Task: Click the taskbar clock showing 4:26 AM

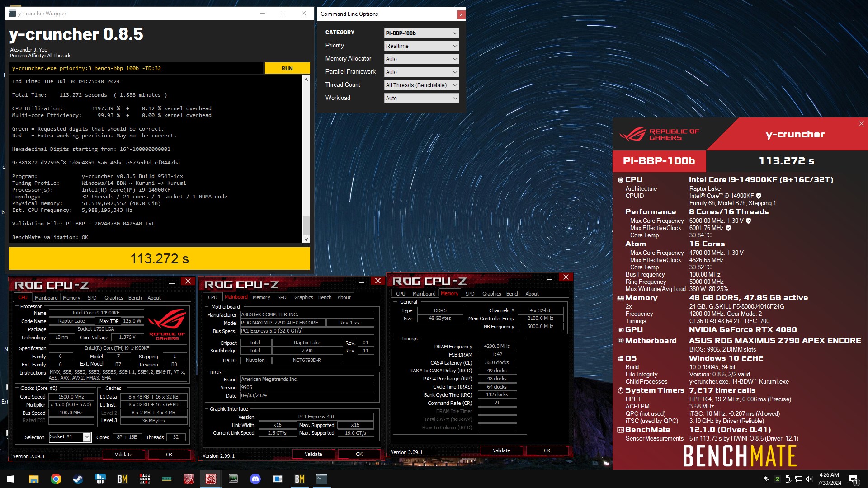Action: pyautogui.click(x=829, y=479)
